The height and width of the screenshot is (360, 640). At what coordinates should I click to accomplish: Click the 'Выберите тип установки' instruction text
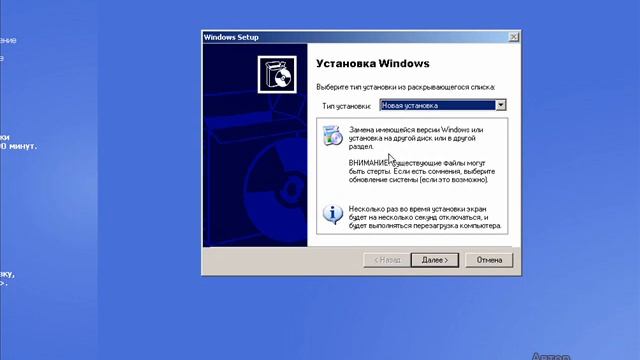(406, 87)
